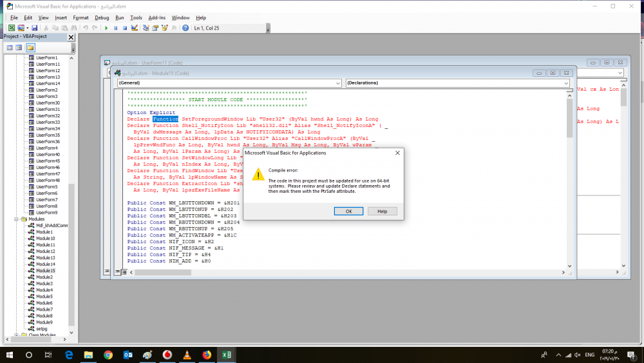Screen dimensions: 644x363
Task: Select UserForm48 in the project tree
Action: pos(48,181)
